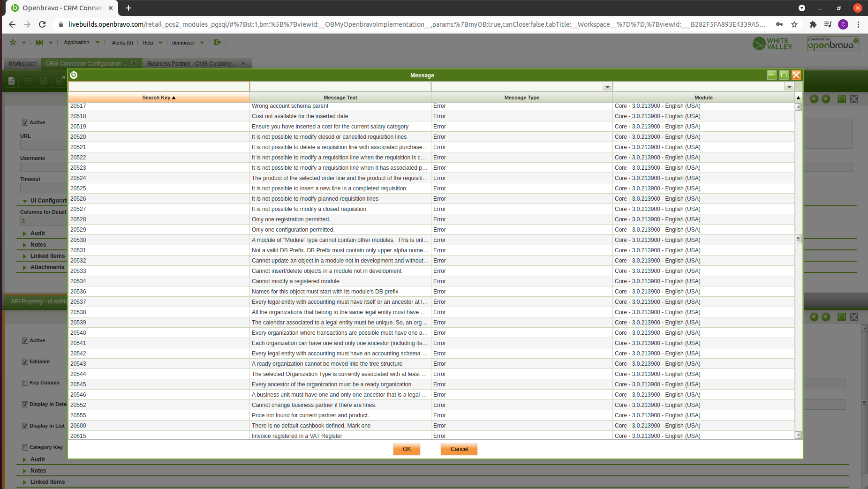Viewport: 868px width, 489px height.
Task: Expand Linked Items below Category Key
Action: 25,482
